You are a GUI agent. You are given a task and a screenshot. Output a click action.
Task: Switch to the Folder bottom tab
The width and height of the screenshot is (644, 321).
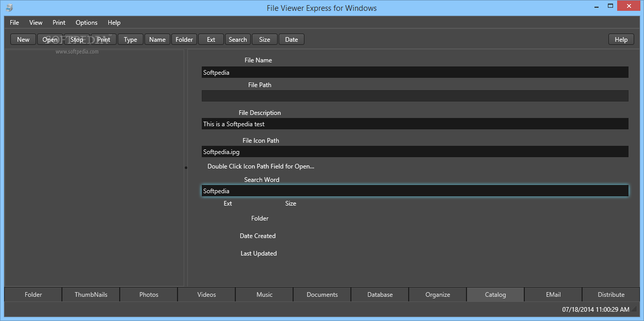tap(34, 295)
